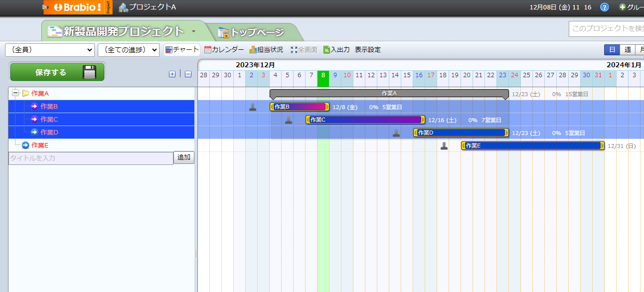
Task: Toggle 全画面 fullscreen mode
Action: (304, 50)
